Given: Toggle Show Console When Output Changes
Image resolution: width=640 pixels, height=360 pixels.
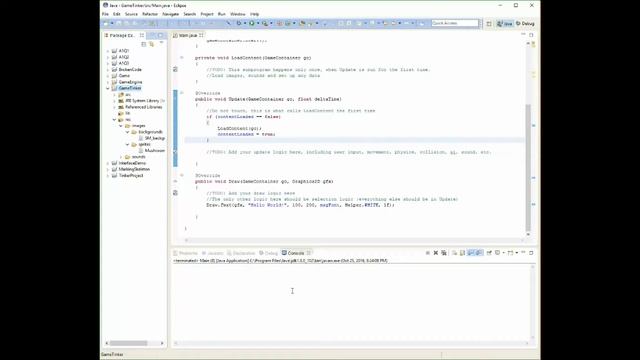Looking at the screenshot, I should click(x=479, y=253).
